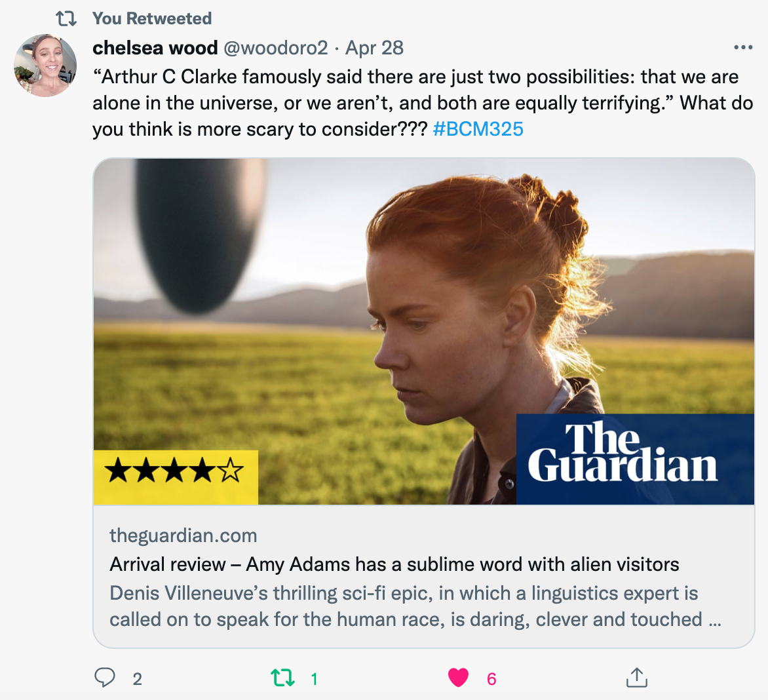Click the retweet icon beside You Retweeted
The height and width of the screenshot is (700, 768).
point(66,19)
